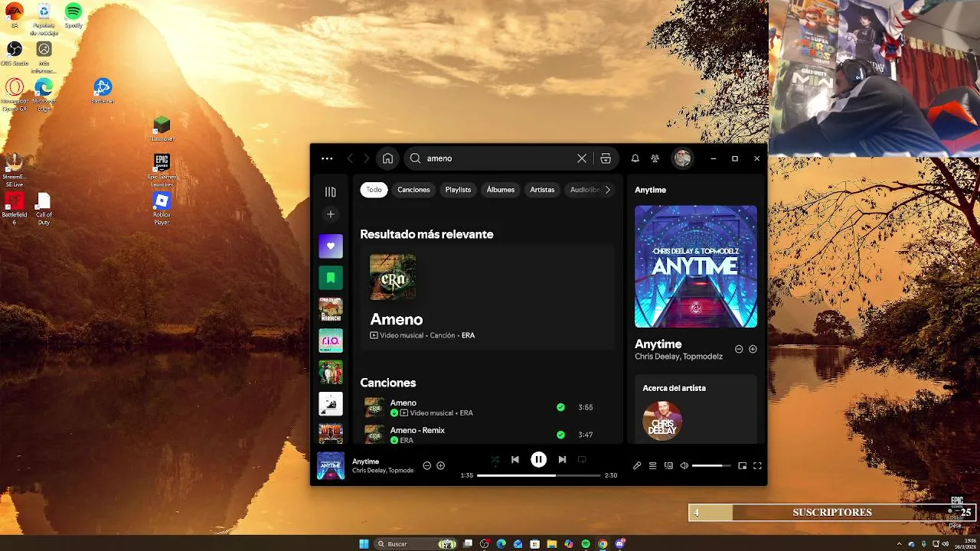Open the R.I.O. playlist thumbnail in the sidebar
980x551 pixels.
pos(331,341)
